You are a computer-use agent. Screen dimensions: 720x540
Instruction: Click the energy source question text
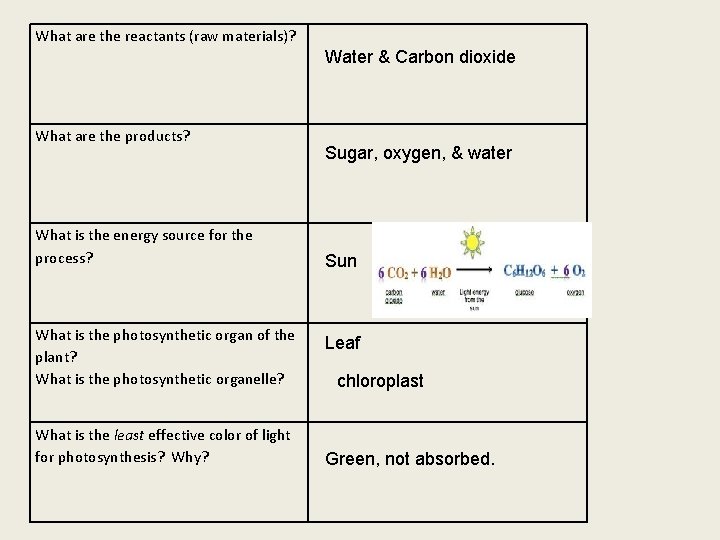[143, 245]
